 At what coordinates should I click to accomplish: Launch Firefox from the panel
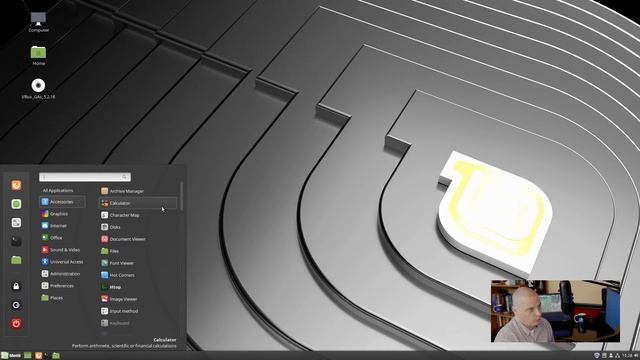(x=38, y=356)
